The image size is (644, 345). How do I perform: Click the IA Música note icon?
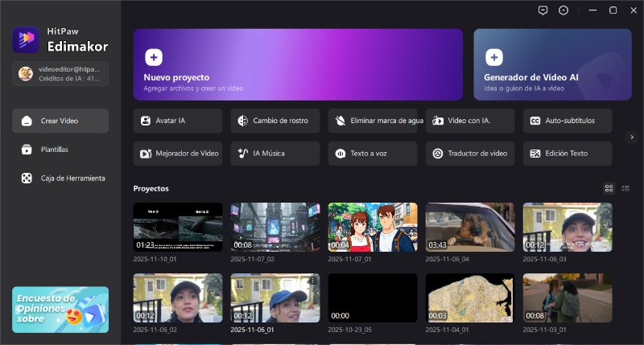coord(243,154)
